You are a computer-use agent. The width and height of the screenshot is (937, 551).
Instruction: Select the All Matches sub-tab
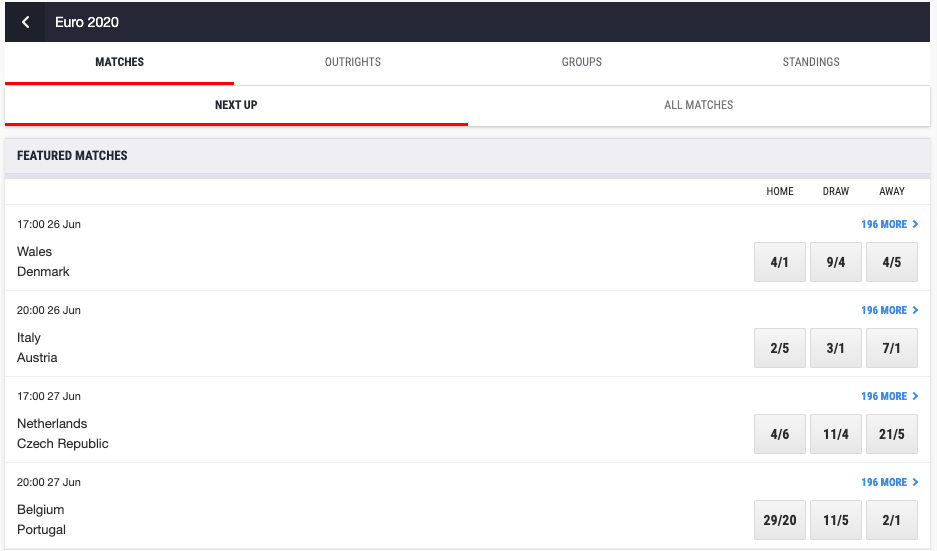point(699,105)
